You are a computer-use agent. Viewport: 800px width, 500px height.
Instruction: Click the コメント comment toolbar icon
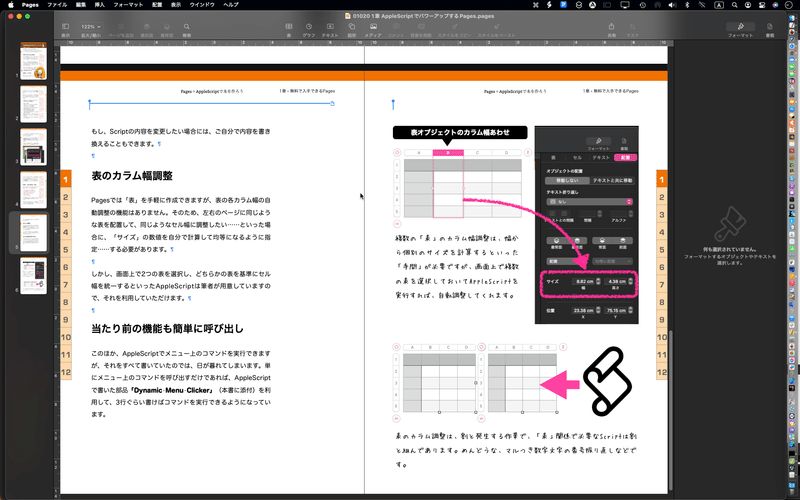point(396,27)
